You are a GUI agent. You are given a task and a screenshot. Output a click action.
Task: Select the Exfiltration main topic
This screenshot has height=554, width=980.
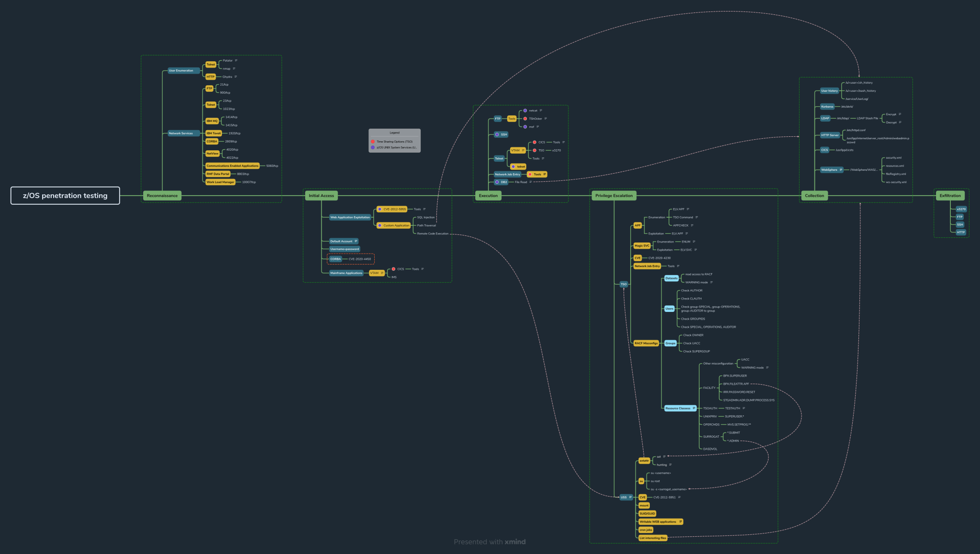click(x=950, y=196)
